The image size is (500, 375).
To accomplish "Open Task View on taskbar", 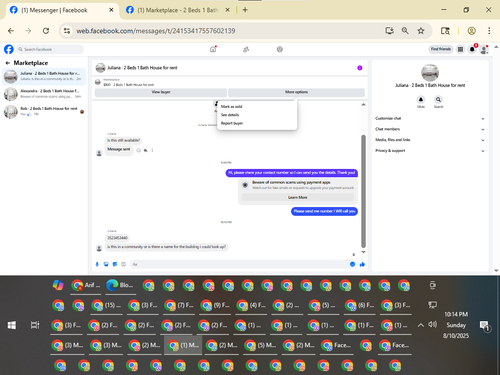I will pyautogui.click(x=35, y=325).
